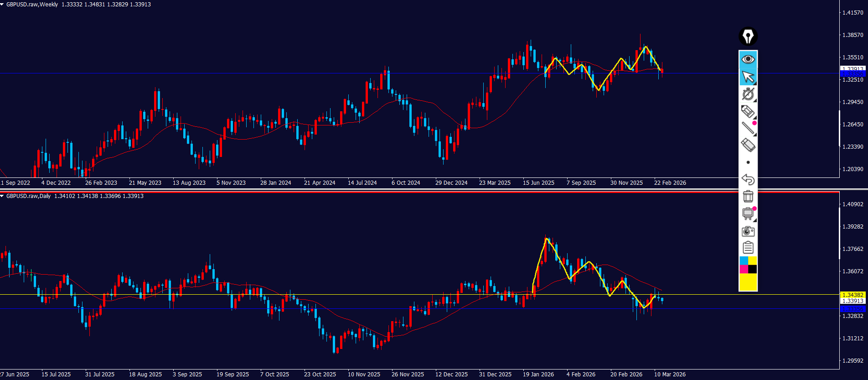The image size is (868, 380).
Task: Click the undo arrow icon
Action: point(748,179)
